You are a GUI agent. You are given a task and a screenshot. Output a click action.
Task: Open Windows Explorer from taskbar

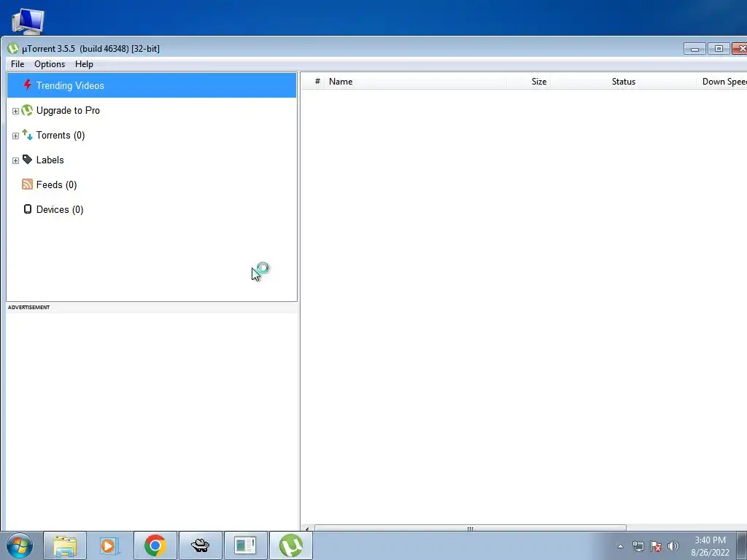(65, 545)
